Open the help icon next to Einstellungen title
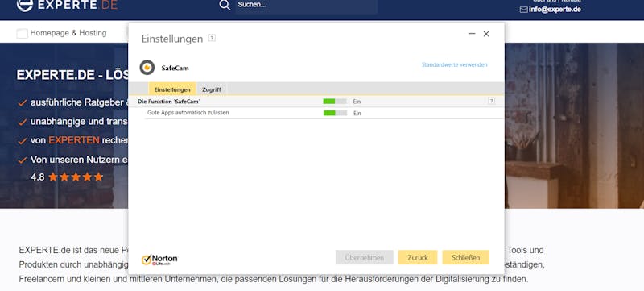Image resolution: width=644 pixels, height=291 pixels. coord(212,38)
